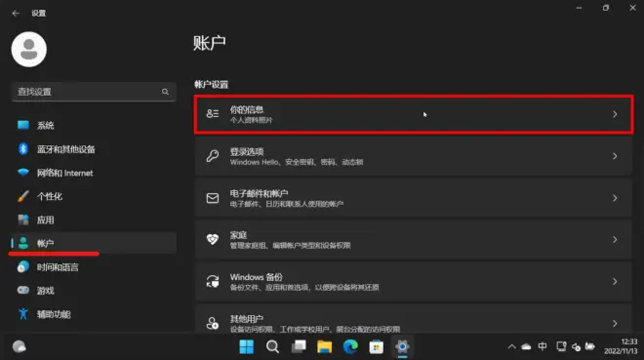
Task: Open 辅助功能 settings category
Action: (95, 314)
